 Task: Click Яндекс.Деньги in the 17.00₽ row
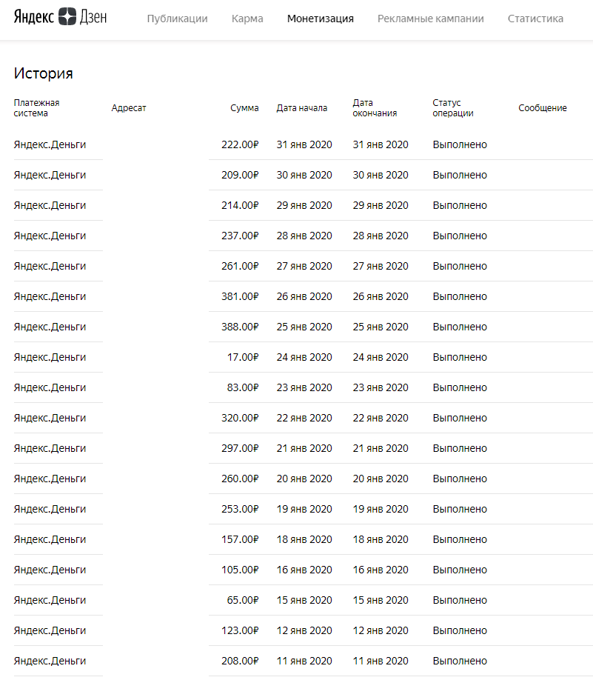50,357
